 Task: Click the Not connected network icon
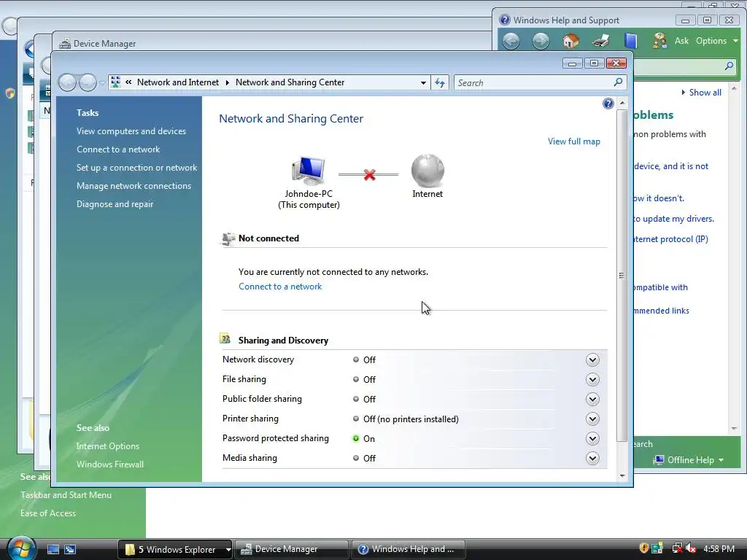pyautogui.click(x=228, y=238)
